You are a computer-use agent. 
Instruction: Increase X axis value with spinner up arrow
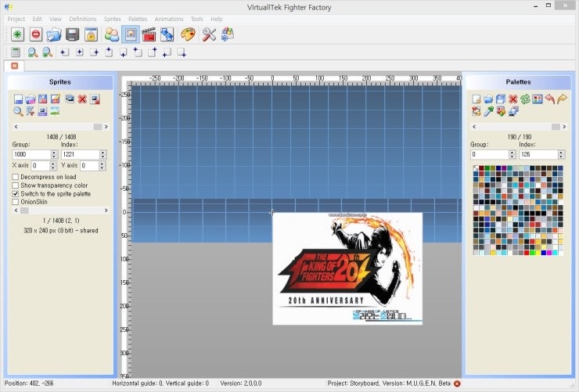tap(52, 164)
